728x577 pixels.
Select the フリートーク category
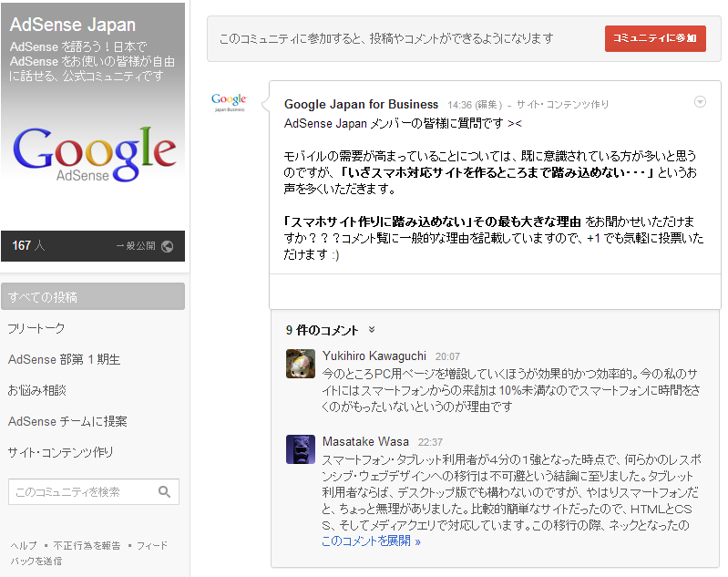click(36, 328)
